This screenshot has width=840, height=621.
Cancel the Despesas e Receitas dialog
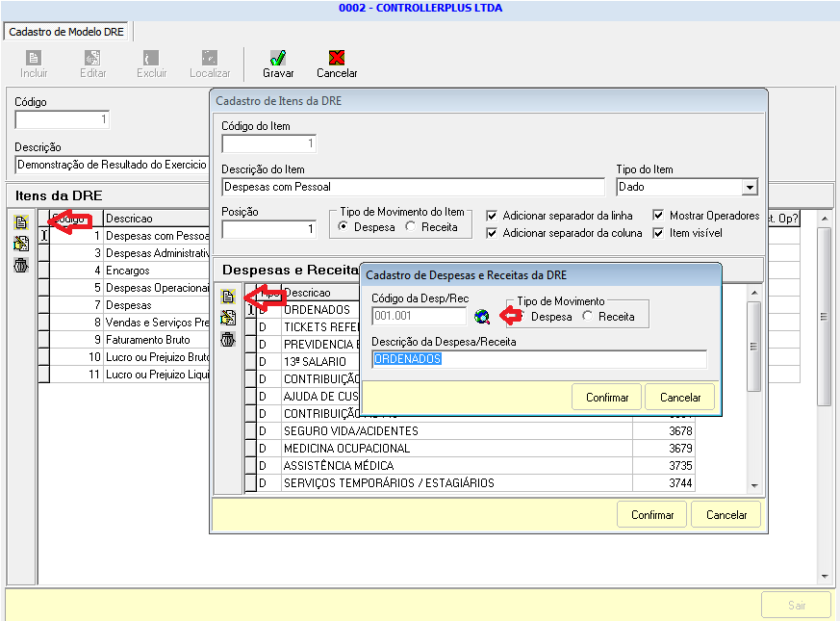(x=680, y=397)
